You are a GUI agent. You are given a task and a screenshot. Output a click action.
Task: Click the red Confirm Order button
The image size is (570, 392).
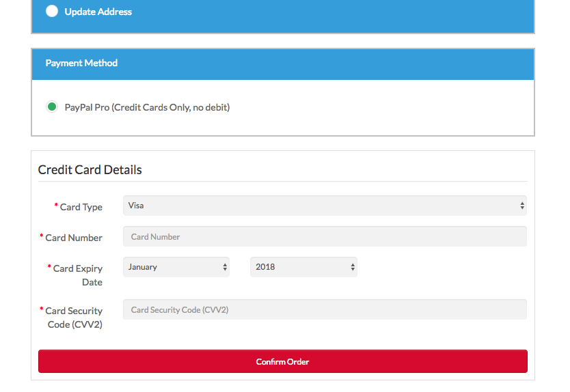[283, 361]
